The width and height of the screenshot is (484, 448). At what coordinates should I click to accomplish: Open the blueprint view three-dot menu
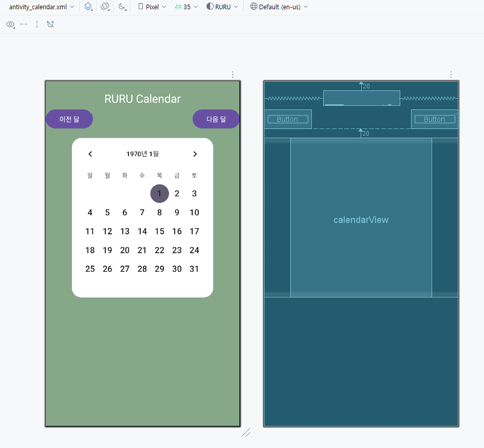tap(451, 74)
